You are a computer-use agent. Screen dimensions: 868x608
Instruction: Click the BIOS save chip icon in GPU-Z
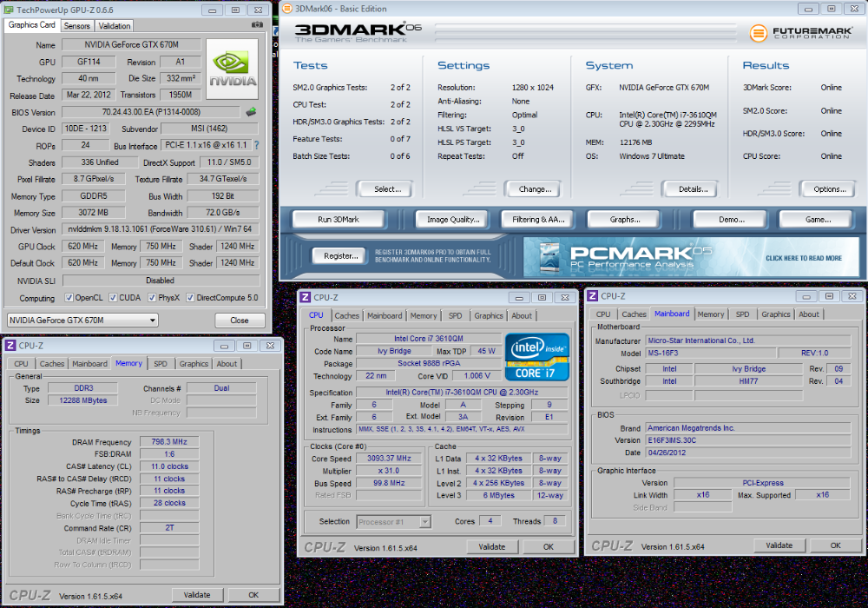click(x=252, y=112)
